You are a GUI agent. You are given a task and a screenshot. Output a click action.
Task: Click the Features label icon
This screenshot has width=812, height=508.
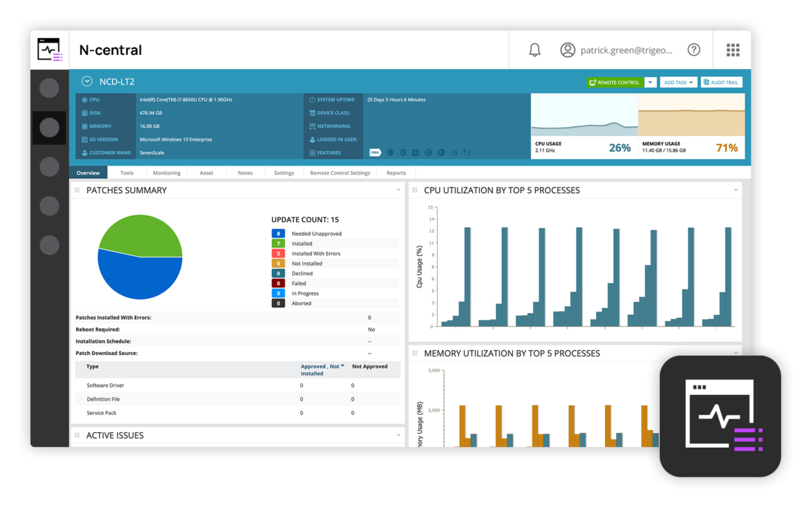312,153
